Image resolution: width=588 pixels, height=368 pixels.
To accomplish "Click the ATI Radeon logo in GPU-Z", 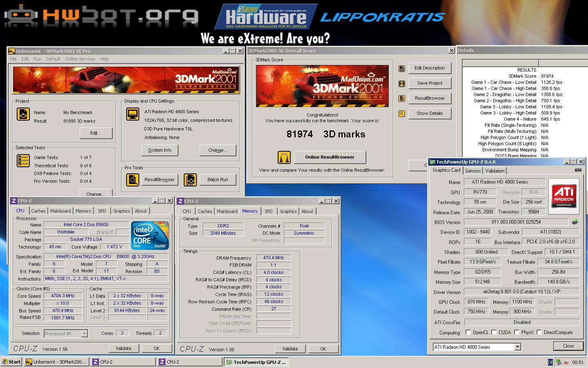I will click(x=564, y=196).
